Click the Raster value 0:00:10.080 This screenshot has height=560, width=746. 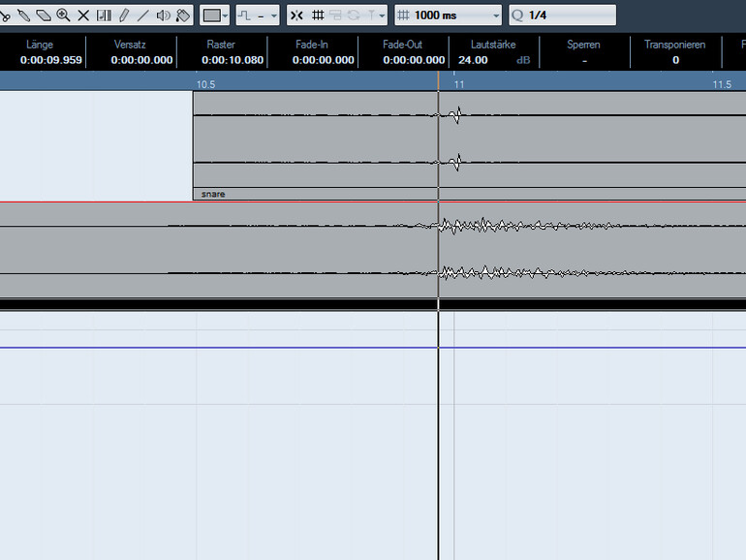pos(233,60)
